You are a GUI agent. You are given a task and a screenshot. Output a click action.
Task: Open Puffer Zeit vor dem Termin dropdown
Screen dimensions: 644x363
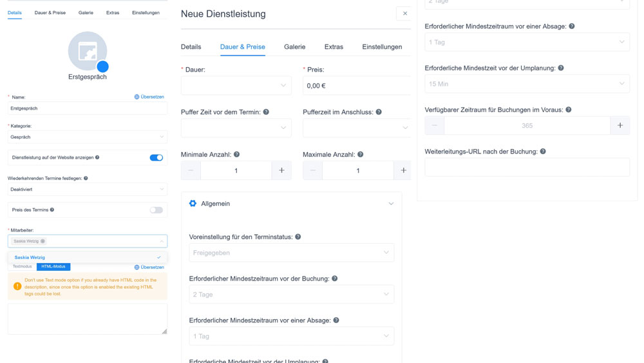236,128
